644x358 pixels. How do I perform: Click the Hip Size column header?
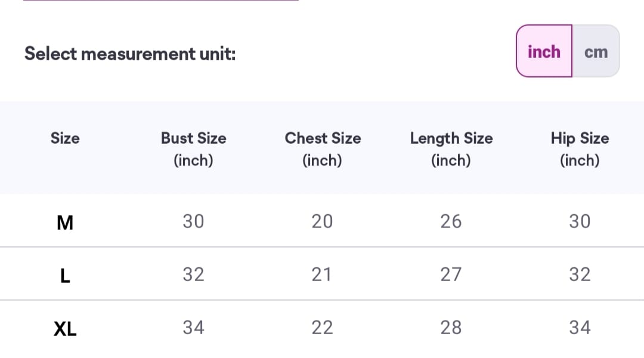click(580, 149)
